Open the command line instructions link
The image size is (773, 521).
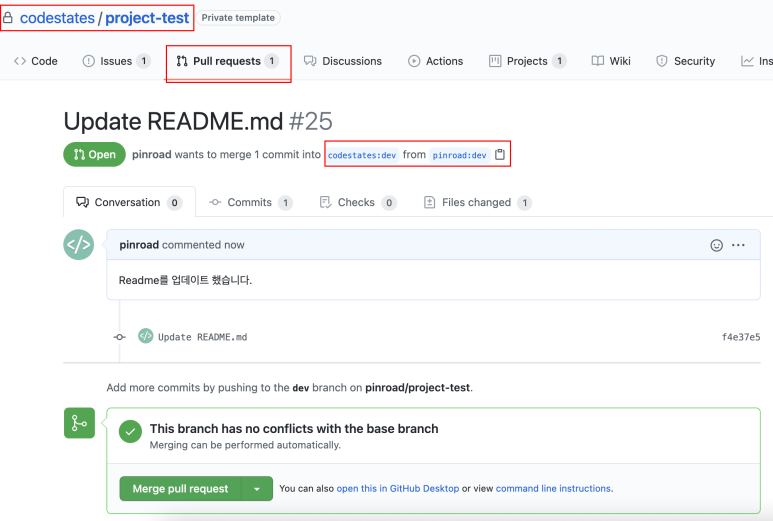coord(553,488)
